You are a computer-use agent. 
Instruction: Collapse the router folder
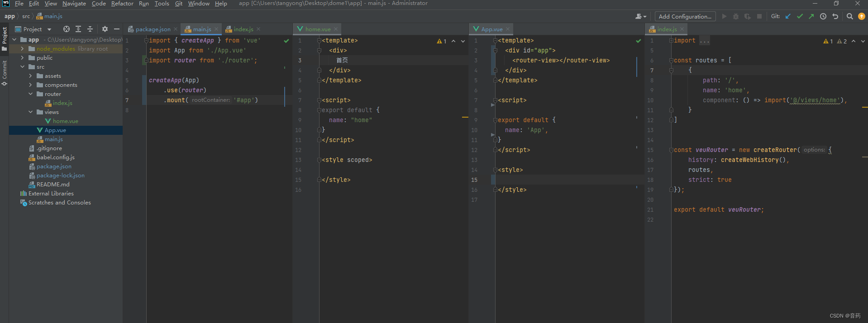(30, 94)
